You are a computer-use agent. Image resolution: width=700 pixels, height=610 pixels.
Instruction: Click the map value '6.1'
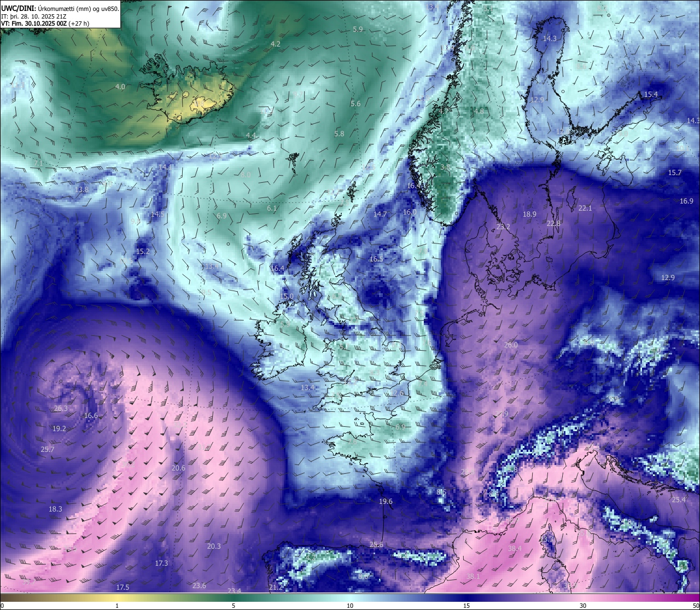tap(272, 208)
